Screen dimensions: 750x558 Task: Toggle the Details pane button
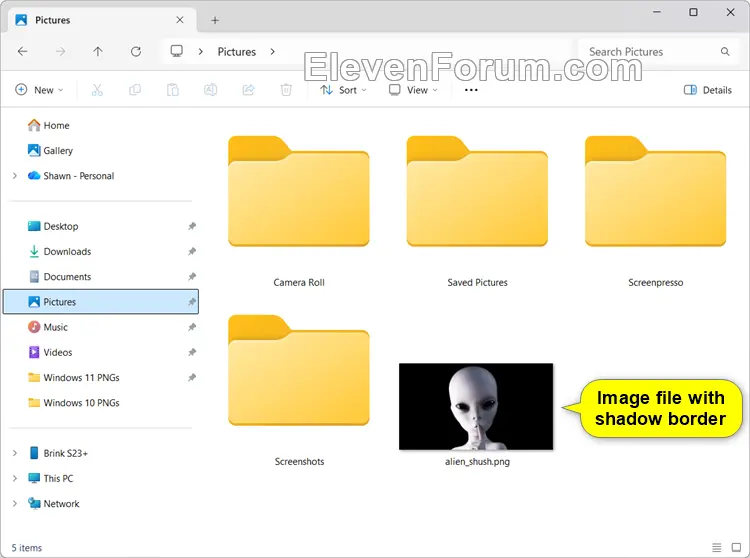708,90
